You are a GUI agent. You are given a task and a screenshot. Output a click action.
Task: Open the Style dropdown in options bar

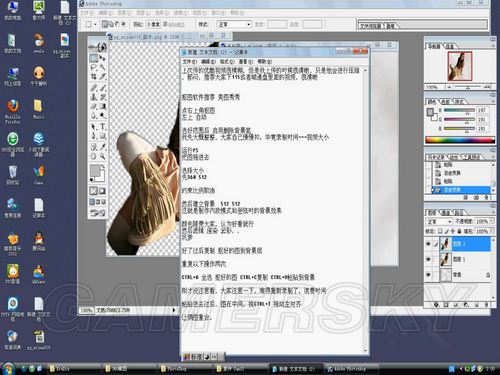234,24
